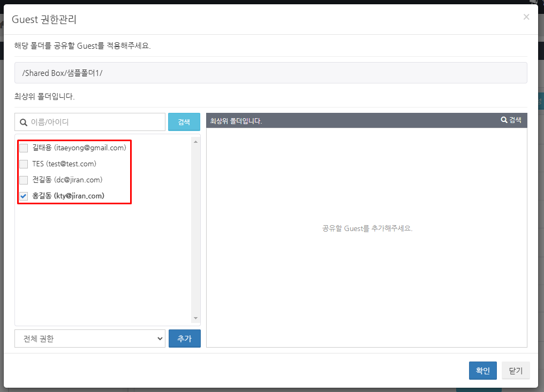Focus the 이름/아이디 search input
Image resolution: width=544 pixels, height=392 pixels.
coord(96,122)
